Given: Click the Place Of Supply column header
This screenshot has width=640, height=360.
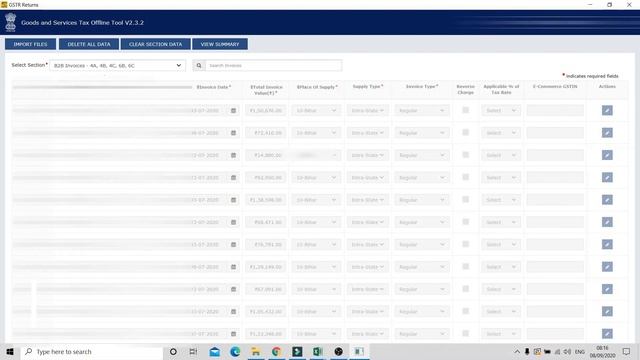Looking at the screenshot, I should tap(317, 87).
